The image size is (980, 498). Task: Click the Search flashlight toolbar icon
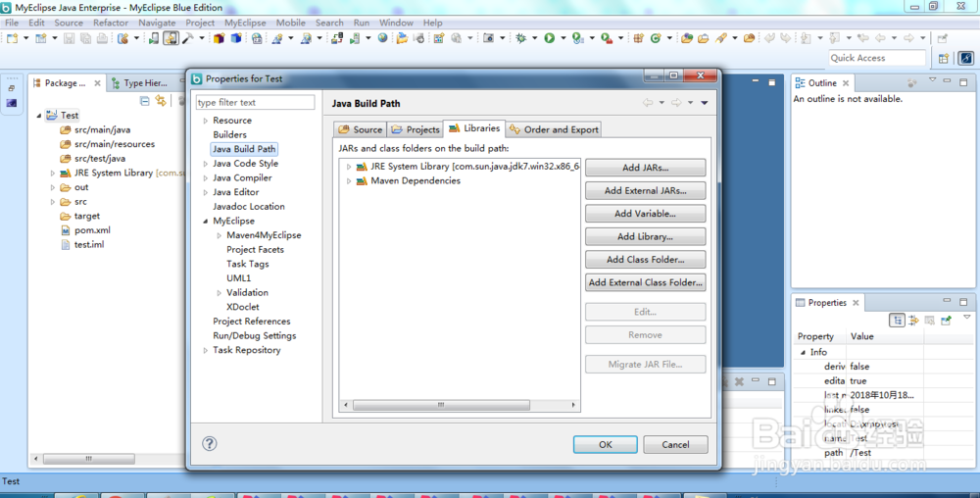721,38
